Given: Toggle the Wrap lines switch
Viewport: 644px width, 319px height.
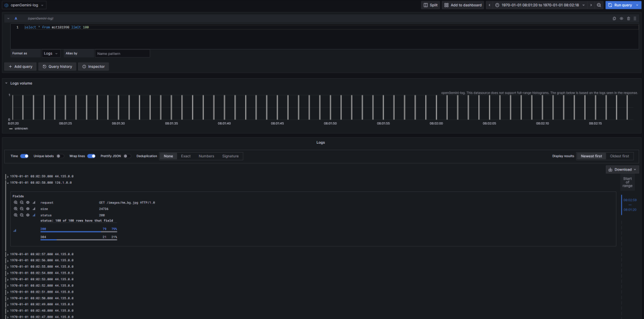Looking at the screenshot, I should (91, 156).
